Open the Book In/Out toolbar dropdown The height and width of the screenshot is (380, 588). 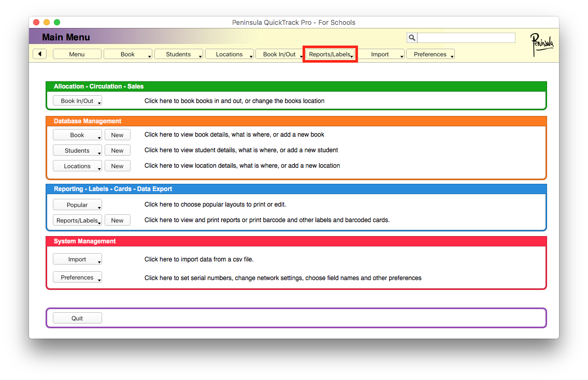(x=280, y=54)
